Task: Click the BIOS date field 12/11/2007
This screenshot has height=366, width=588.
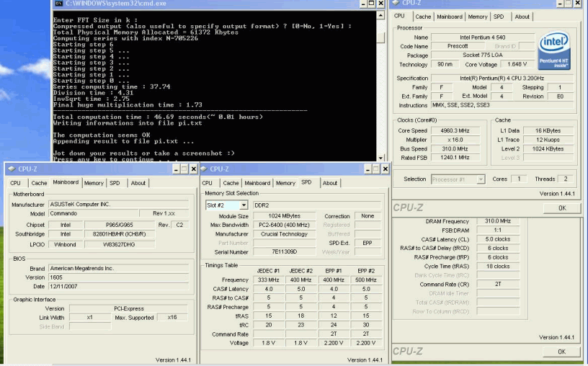Action: [x=118, y=287]
